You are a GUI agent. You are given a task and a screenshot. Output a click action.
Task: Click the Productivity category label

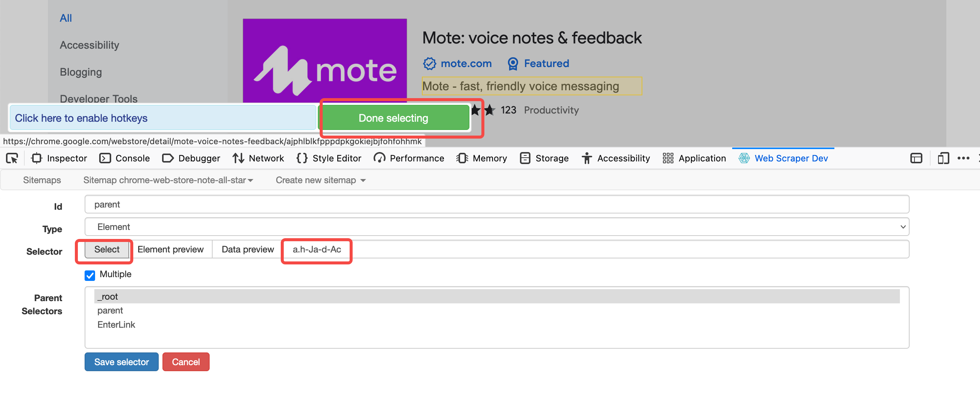pos(551,110)
